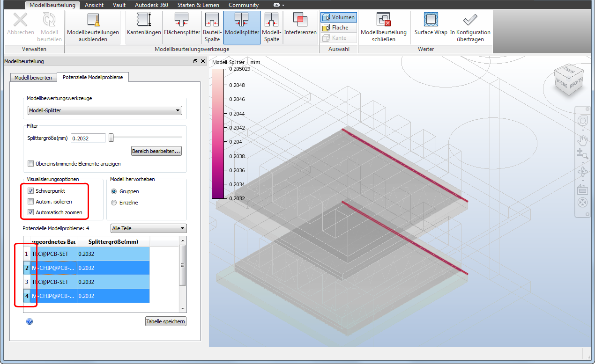Open the Autodesk 360 ribbon tab
Image resolution: width=595 pixels, height=364 pixels.
[151, 5]
